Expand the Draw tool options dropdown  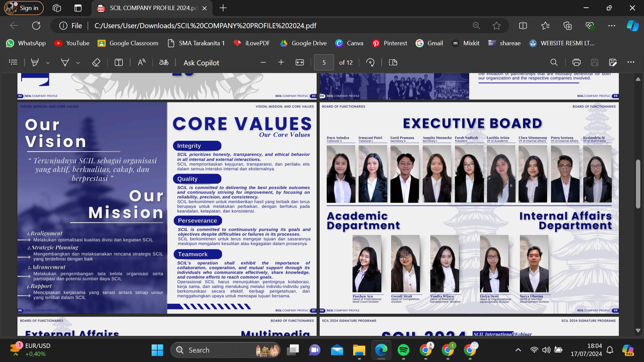click(78, 63)
